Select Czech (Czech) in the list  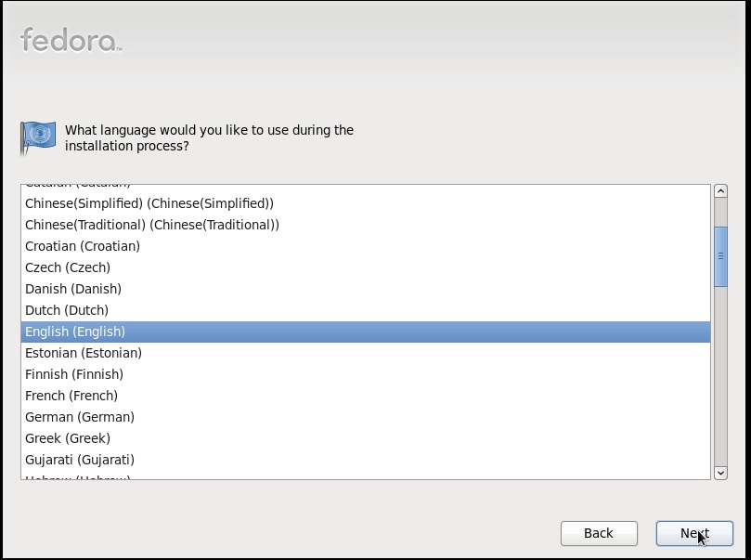point(366,267)
